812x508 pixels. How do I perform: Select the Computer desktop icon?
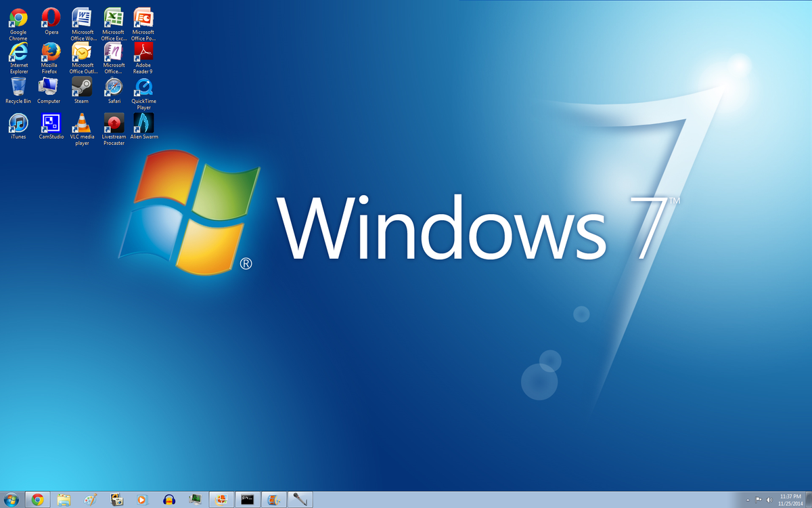click(49, 91)
